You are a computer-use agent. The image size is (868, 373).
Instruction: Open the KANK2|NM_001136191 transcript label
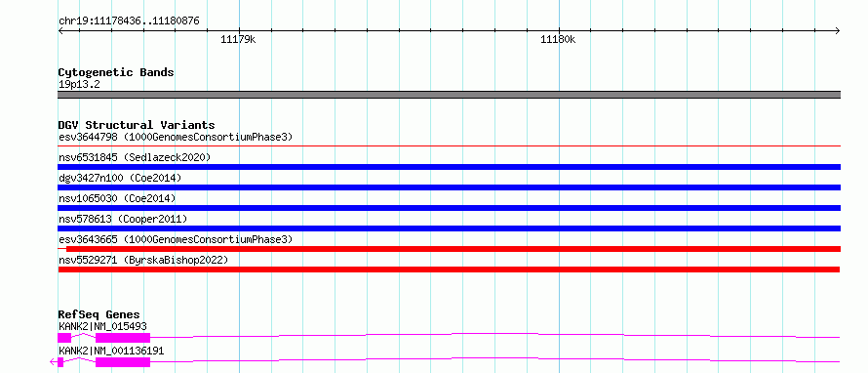pos(111,352)
